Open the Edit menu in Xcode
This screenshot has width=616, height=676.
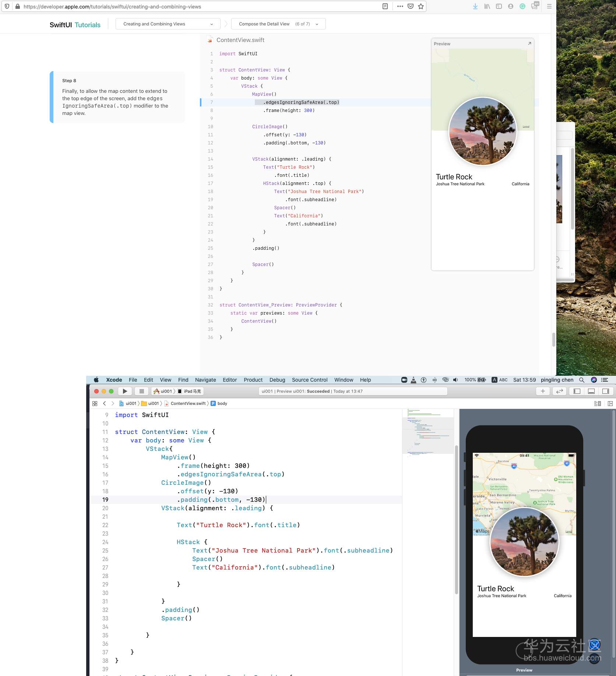coord(148,380)
